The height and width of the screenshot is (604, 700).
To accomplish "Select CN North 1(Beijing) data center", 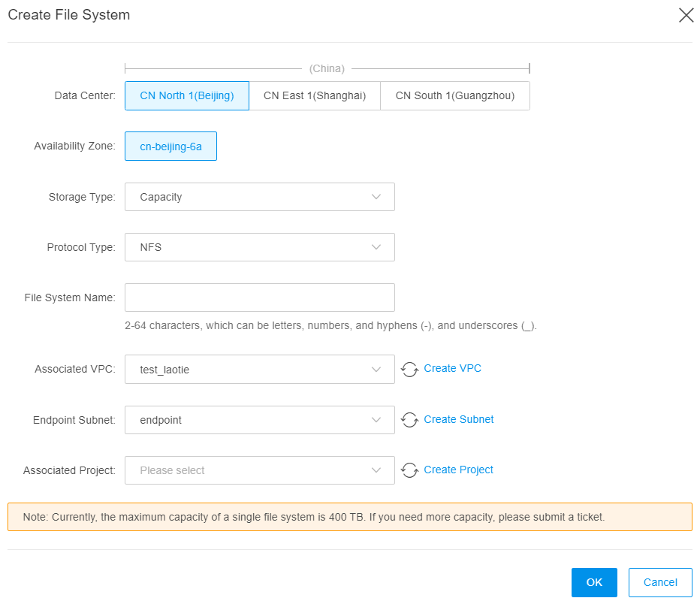I will click(x=187, y=95).
